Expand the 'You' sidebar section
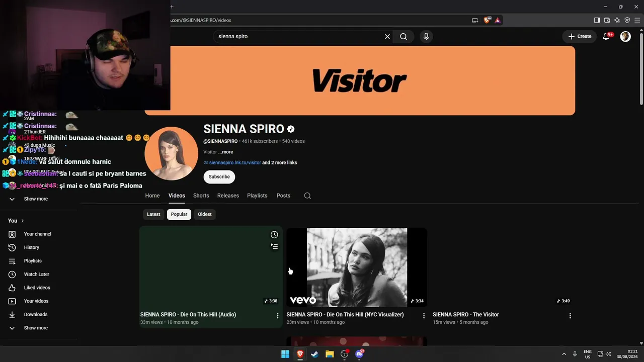The image size is (644, 362). [16, 221]
